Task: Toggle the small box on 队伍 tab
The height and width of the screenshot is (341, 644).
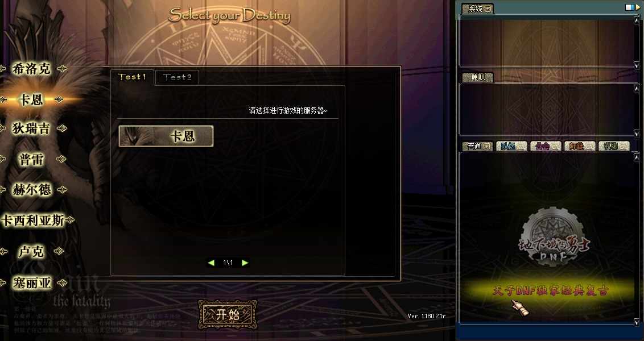Action: click(521, 147)
